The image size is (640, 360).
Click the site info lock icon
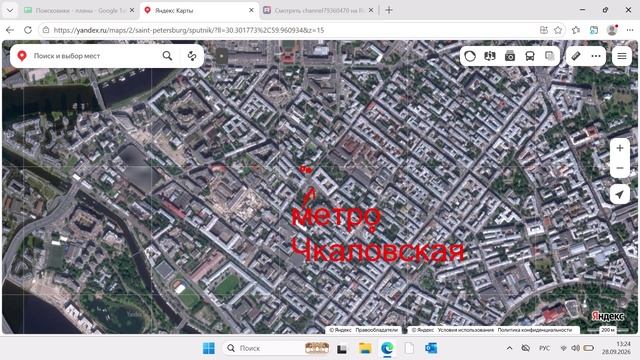46,30
